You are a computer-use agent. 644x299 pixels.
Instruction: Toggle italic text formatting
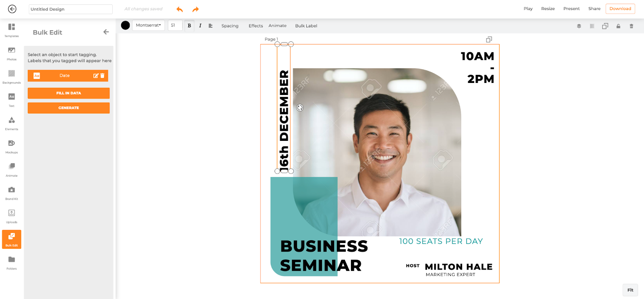200,26
